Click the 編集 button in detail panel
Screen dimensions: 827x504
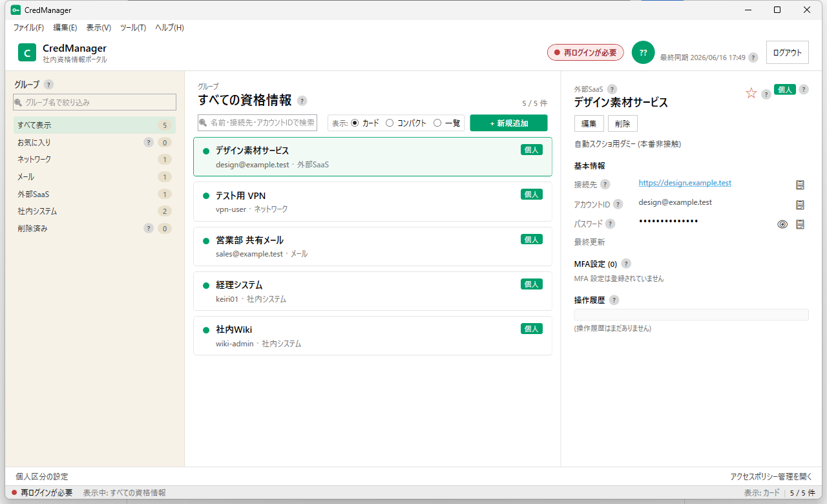coord(589,123)
